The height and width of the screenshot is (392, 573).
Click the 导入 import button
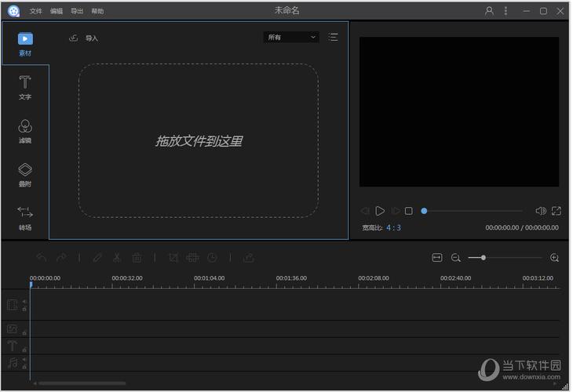click(84, 38)
